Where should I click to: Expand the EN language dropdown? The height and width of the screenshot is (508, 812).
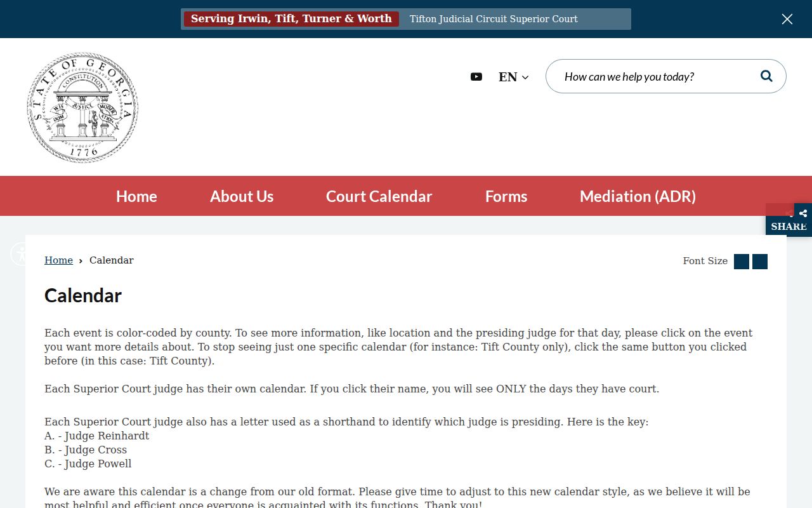click(513, 77)
